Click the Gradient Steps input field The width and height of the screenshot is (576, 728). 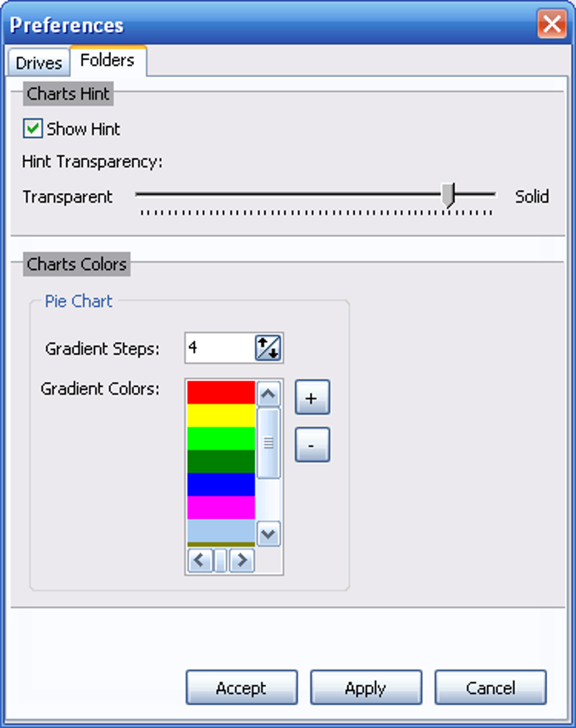pyautogui.click(x=220, y=348)
